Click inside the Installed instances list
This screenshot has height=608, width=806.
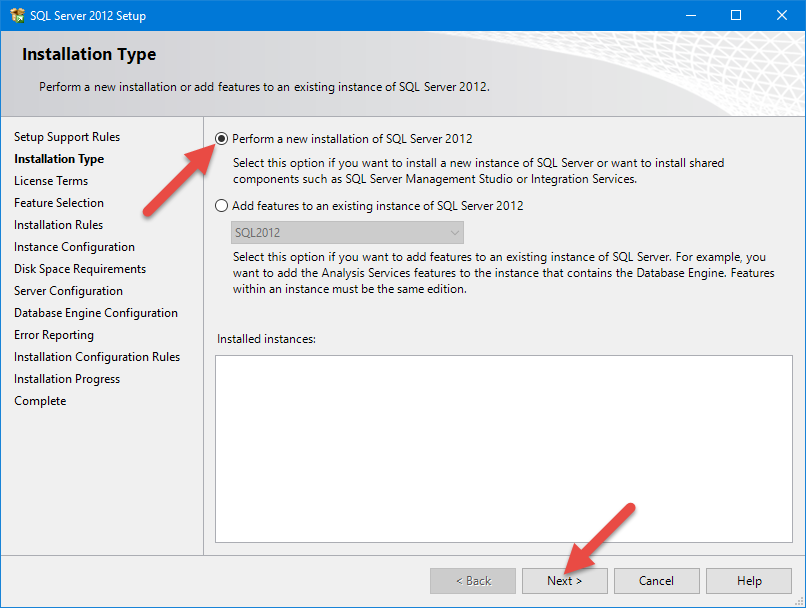503,448
